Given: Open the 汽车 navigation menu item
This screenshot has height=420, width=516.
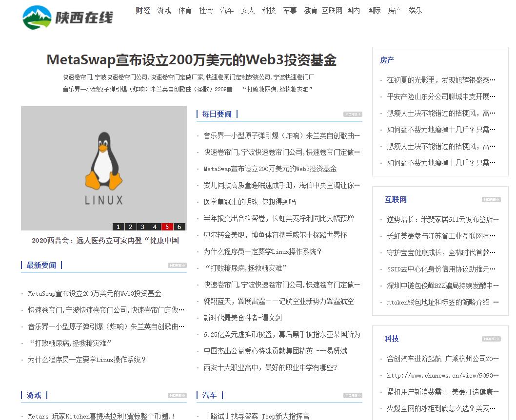Looking at the screenshot, I should click(227, 11).
